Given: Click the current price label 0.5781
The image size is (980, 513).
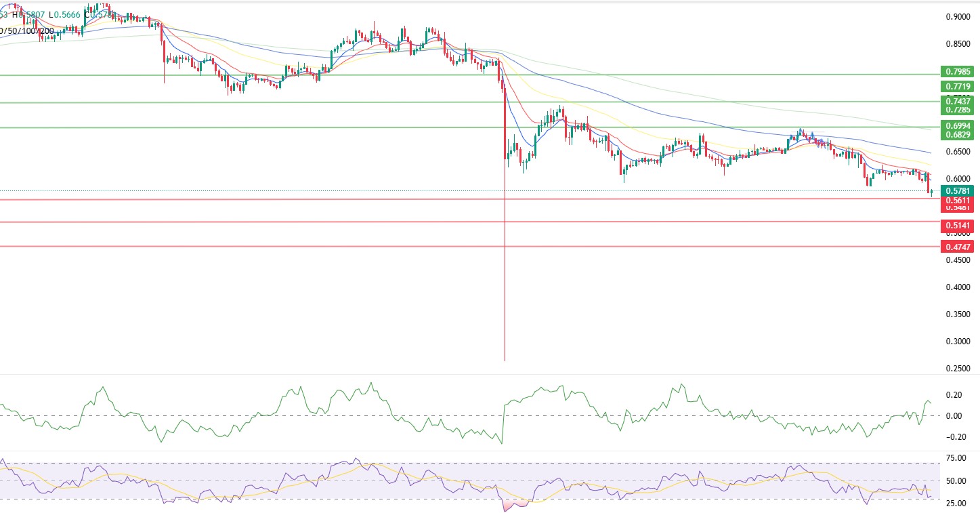Looking at the screenshot, I should [956, 191].
